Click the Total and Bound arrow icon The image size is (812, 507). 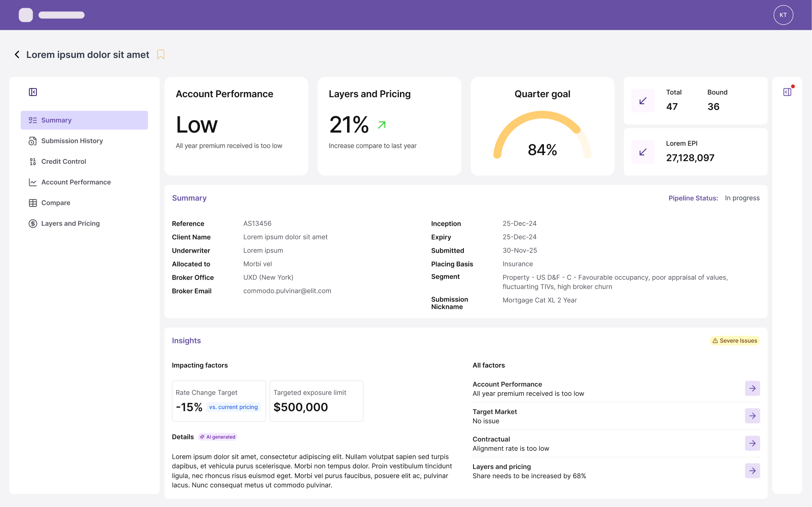click(643, 101)
